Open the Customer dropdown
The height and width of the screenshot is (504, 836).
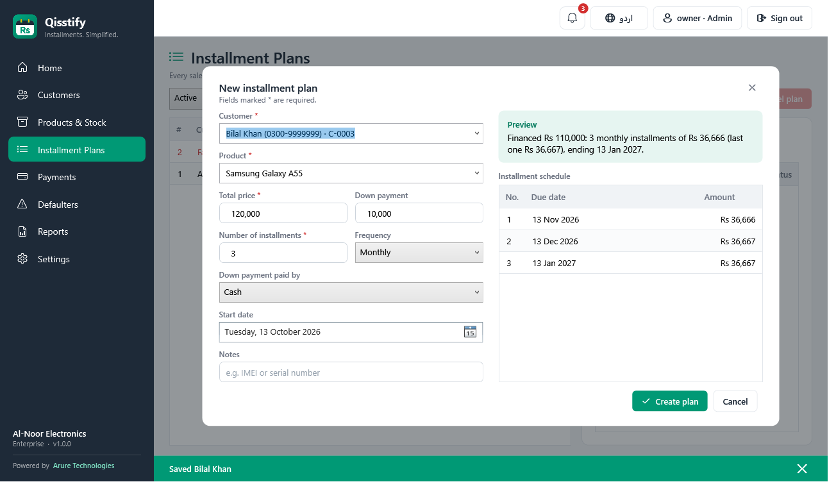pos(351,133)
